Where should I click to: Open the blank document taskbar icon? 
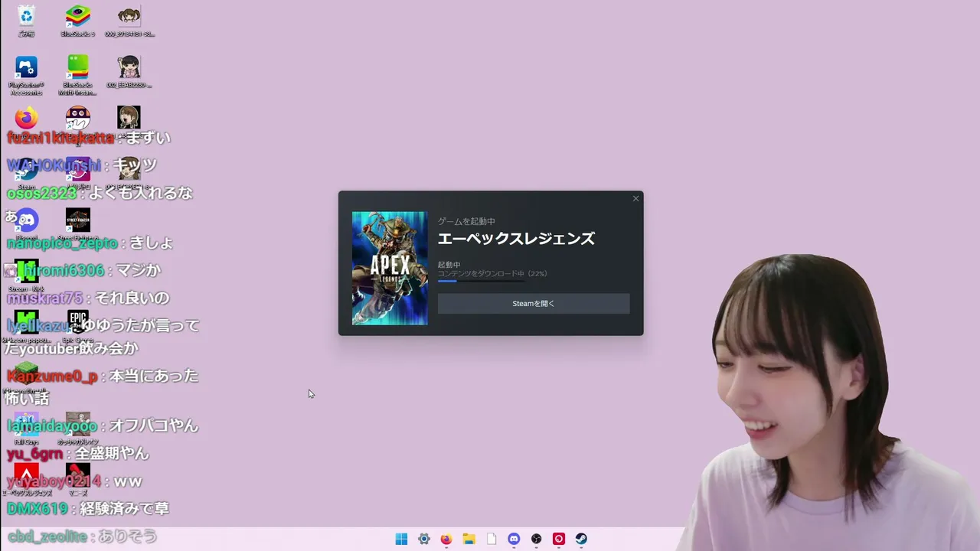click(492, 539)
